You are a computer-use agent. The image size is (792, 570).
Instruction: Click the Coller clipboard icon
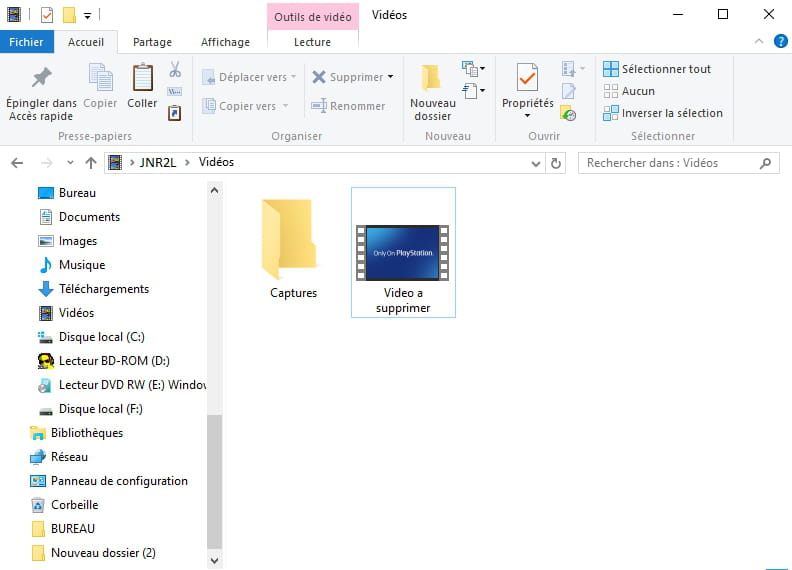pyautogui.click(x=142, y=77)
